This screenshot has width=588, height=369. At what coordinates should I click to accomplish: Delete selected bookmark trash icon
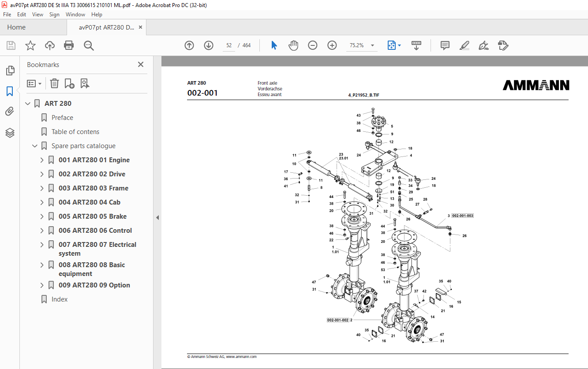coord(54,83)
